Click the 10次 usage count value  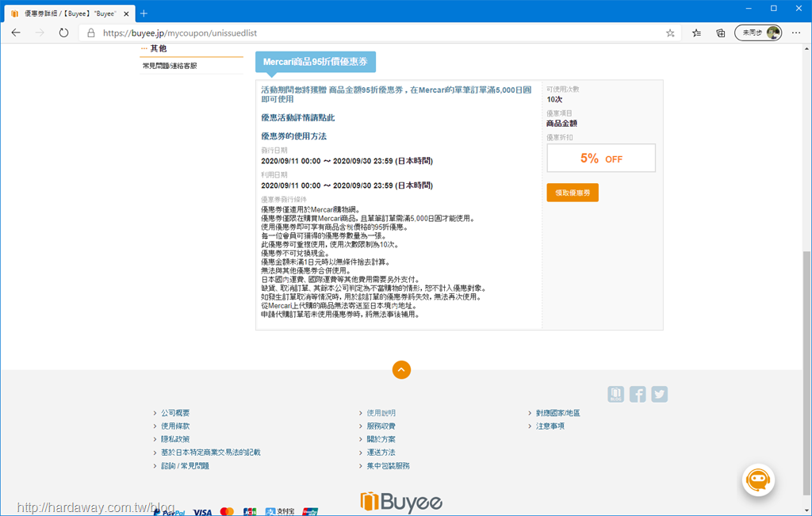pos(554,99)
